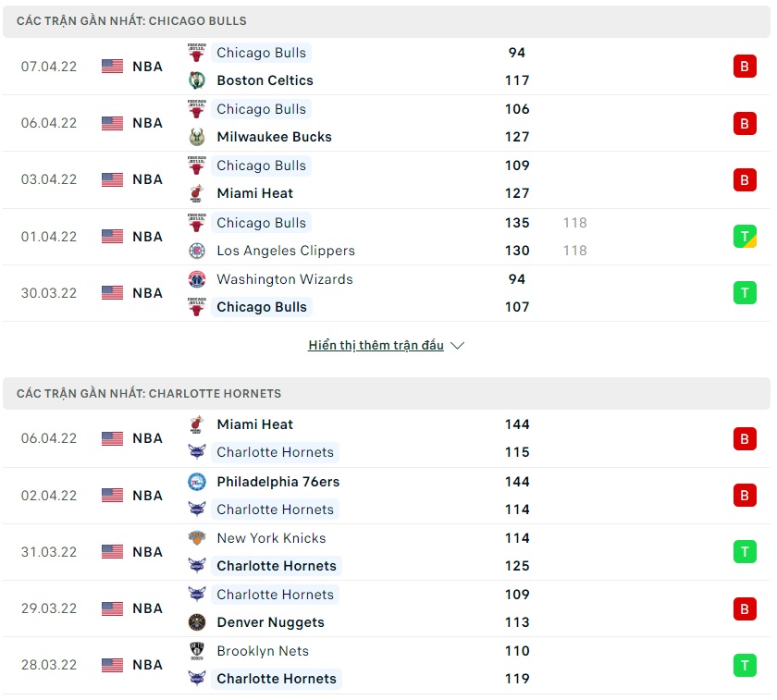This screenshot has width=777, height=700.
Task: Click the 144 score in Philadelphia 76ers match
Action: [517, 482]
